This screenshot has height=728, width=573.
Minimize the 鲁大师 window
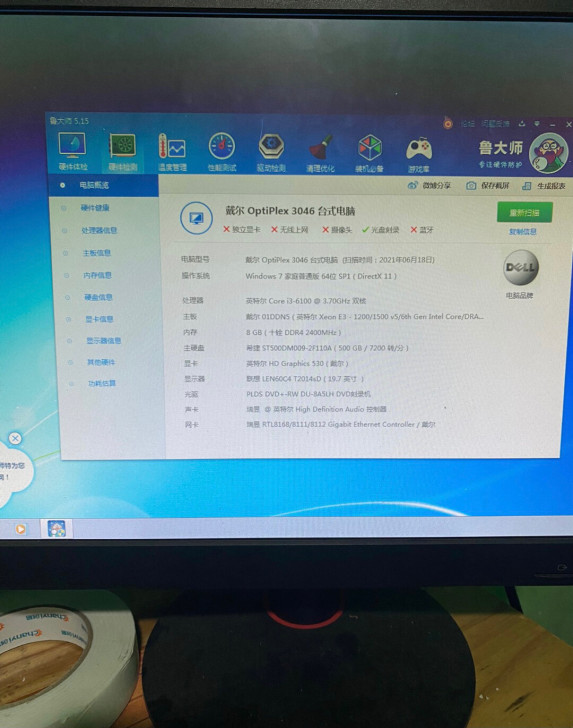coord(553,124)
